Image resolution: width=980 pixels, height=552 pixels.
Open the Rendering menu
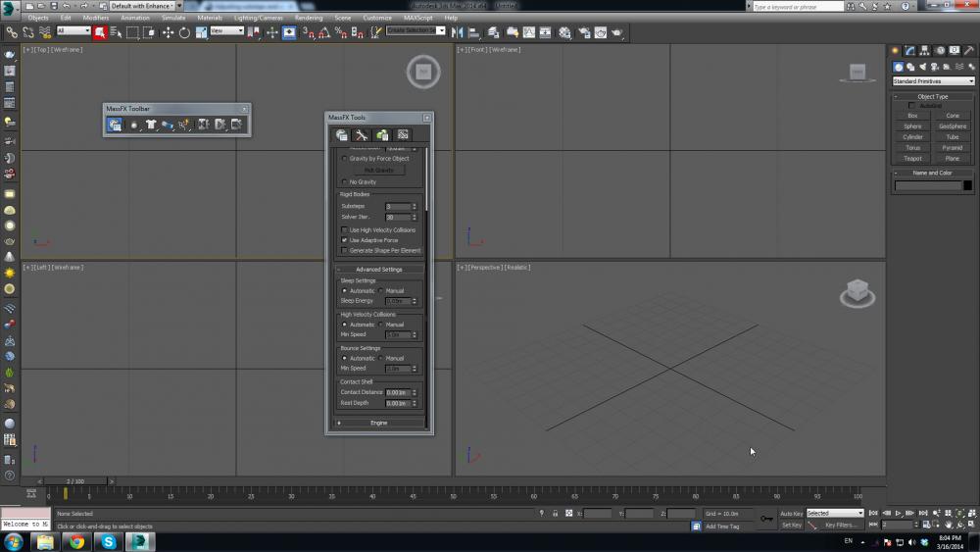308,18
